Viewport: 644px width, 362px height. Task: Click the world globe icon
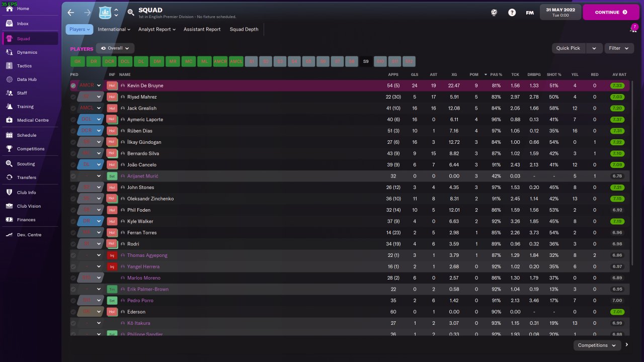point(494,13)
